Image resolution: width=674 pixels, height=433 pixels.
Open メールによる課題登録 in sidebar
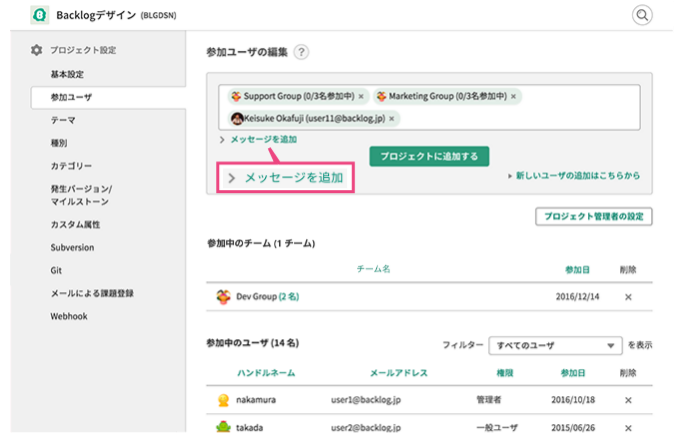click(x=92, y=293)
